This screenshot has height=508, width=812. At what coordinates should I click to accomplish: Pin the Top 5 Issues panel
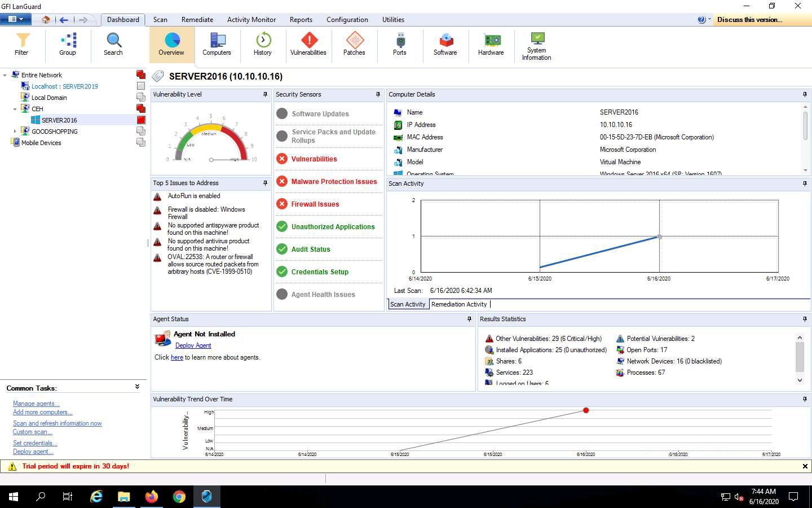tap(265, 183)
